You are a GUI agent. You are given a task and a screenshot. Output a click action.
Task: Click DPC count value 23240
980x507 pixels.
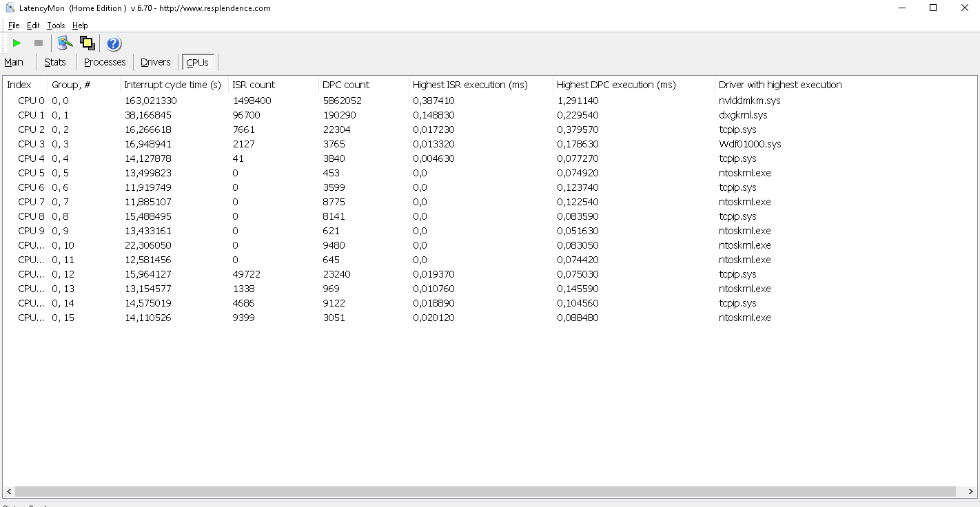(336, 274)
